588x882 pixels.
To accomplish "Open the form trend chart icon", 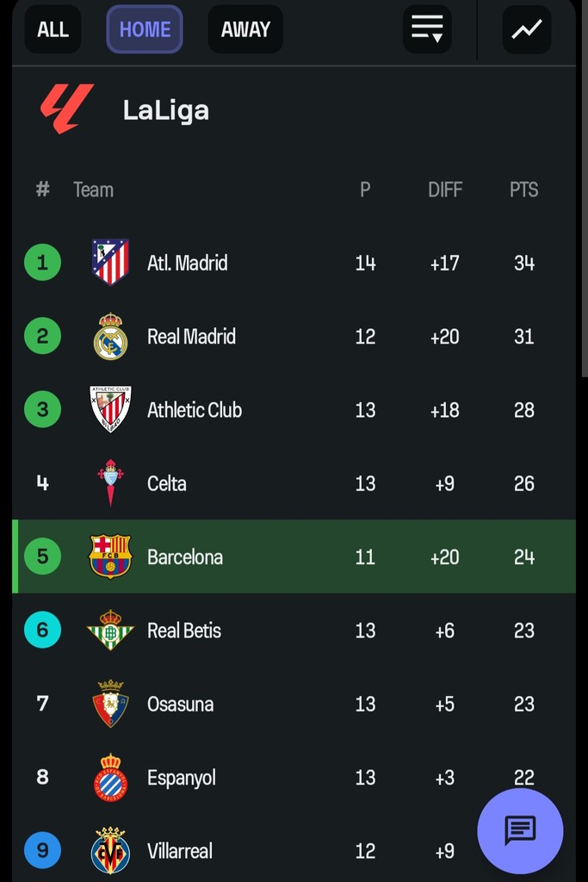I will [x=526, y=29].
